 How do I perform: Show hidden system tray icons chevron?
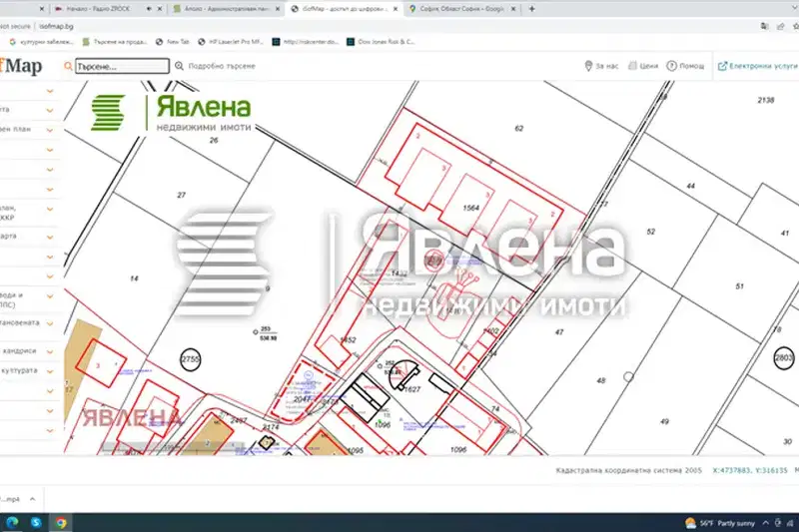pos(765,523)
